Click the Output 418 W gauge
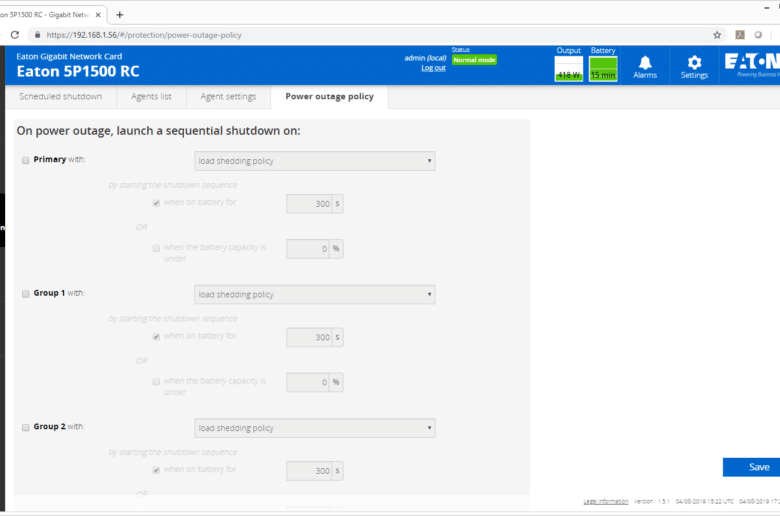 click(x=569, y=68)
